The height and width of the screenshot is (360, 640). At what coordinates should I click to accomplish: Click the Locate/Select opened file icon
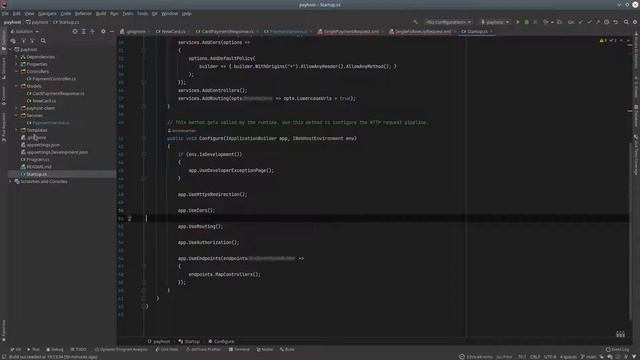(x=75, y=31)
